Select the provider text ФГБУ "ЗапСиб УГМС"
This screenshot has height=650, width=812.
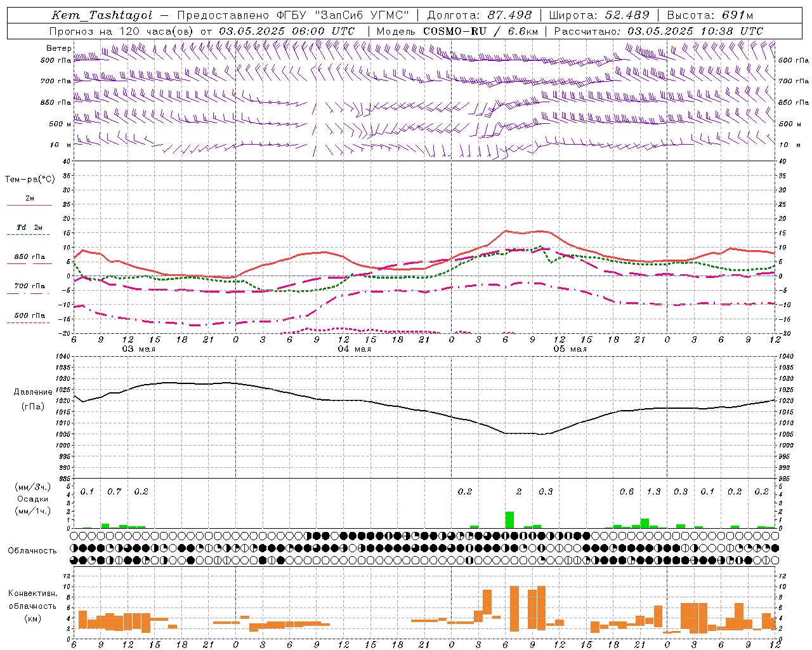343,15
